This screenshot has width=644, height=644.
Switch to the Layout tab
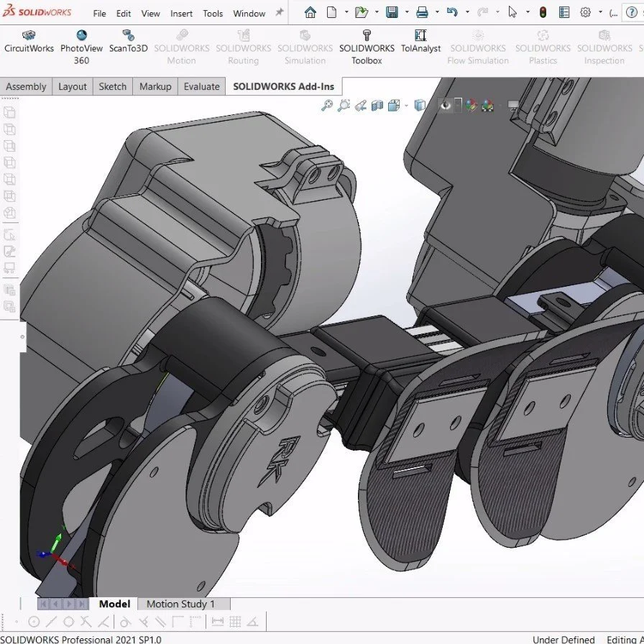tap(73, 87)
